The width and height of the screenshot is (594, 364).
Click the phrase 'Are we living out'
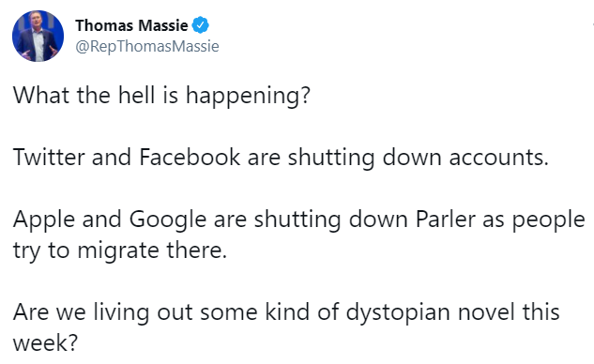pos(103,312)
